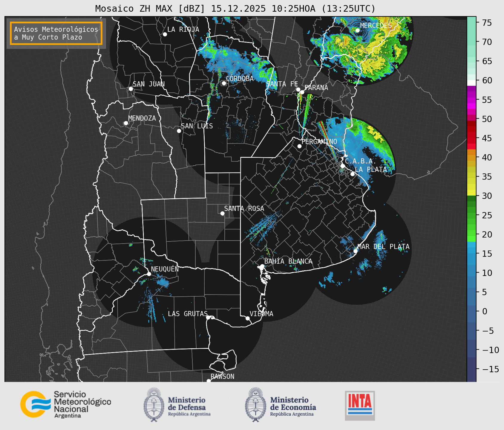Click the SANTA ROSA label text
The image size is (504, 430).
coord(244,208)
